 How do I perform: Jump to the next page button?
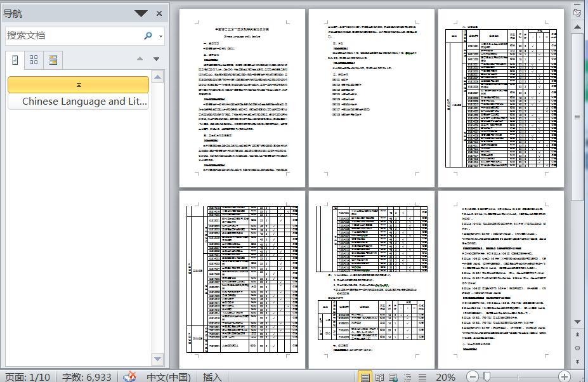[x=577, y=361]
